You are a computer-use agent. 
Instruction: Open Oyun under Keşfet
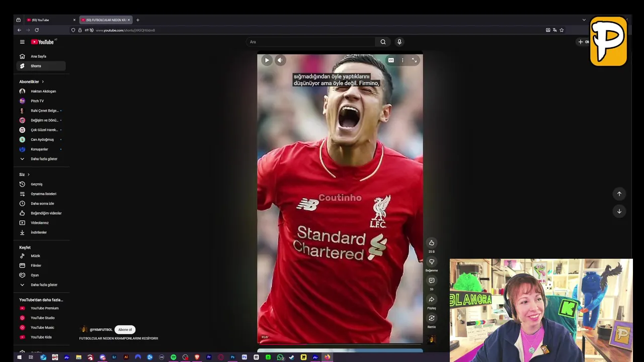42,275
